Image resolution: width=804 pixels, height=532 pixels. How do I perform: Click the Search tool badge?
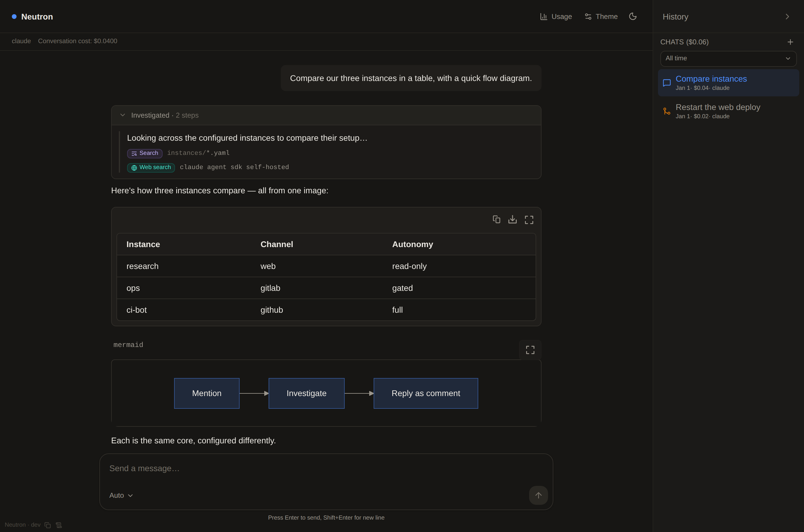[x=145, y=153]
